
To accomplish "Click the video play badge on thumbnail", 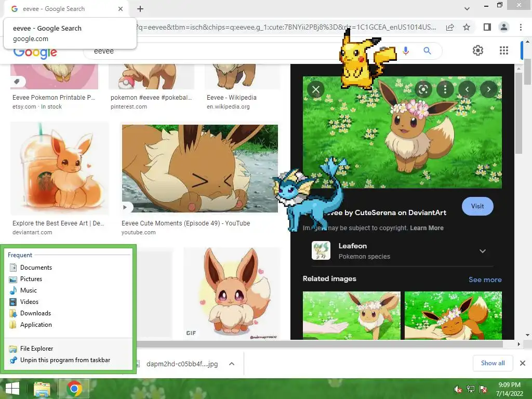I will [125, 207].
